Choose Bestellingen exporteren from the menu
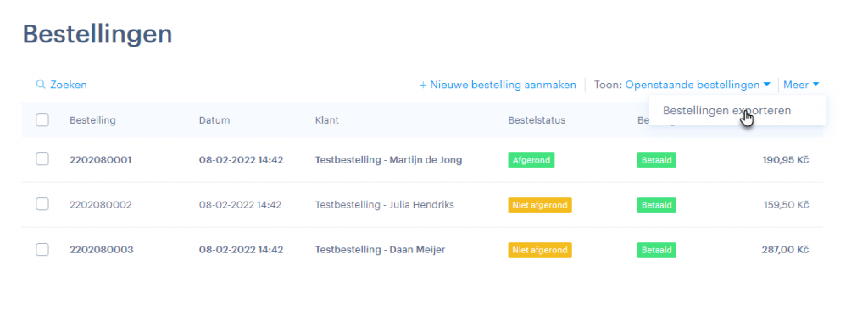This screenshot has height=321, width=868. [726, 111]
